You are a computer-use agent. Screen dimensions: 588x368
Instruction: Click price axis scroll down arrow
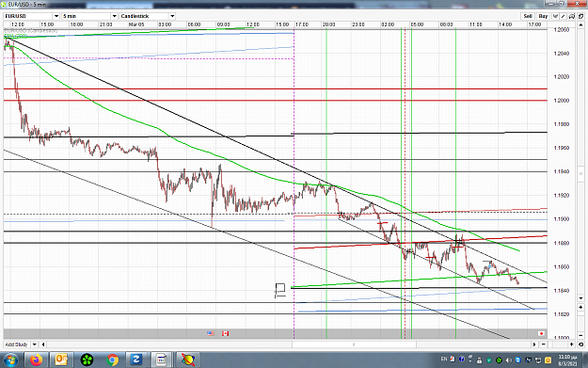pyautogui.click(x=580, y=297)
